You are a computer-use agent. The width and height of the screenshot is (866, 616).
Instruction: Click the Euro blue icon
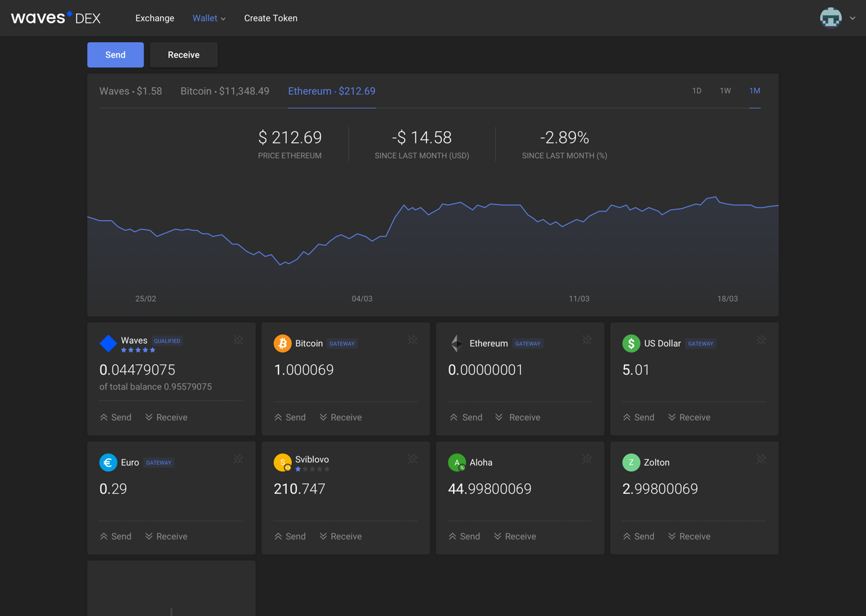tap(108, 462)
